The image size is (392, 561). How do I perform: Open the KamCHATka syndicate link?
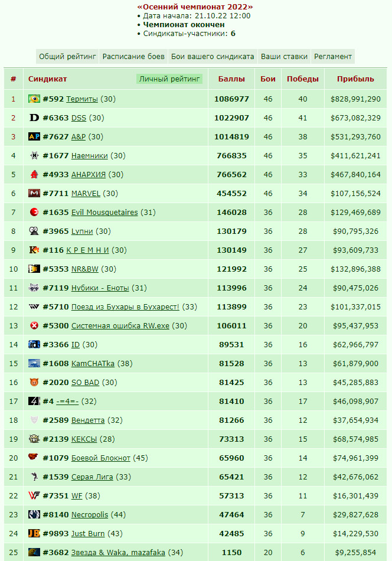click(93, 364)
